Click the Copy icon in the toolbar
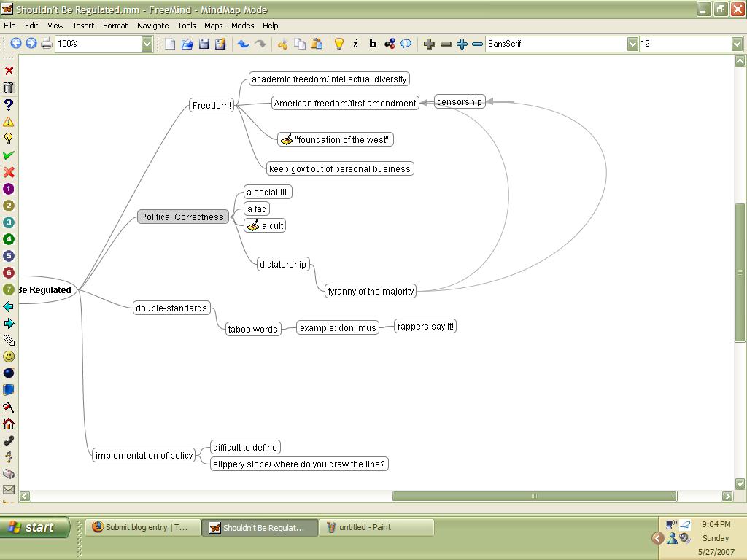 point(300,44)
